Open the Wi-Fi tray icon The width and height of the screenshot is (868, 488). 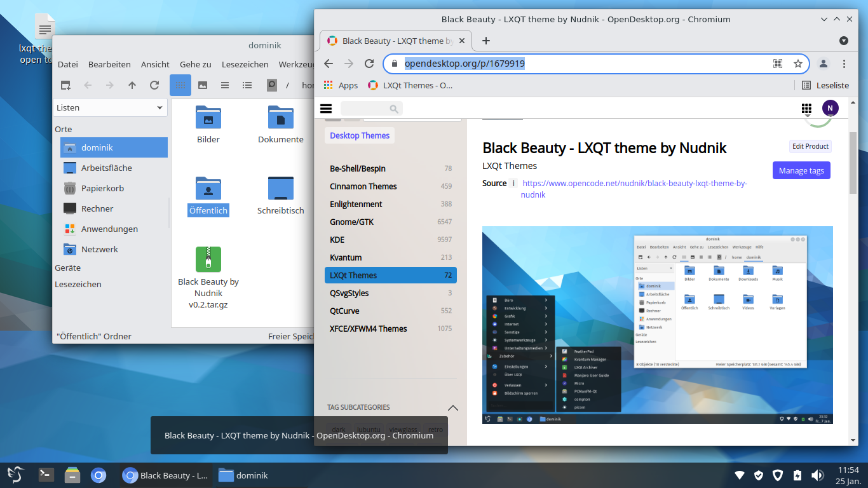click(x=740, y=475)
